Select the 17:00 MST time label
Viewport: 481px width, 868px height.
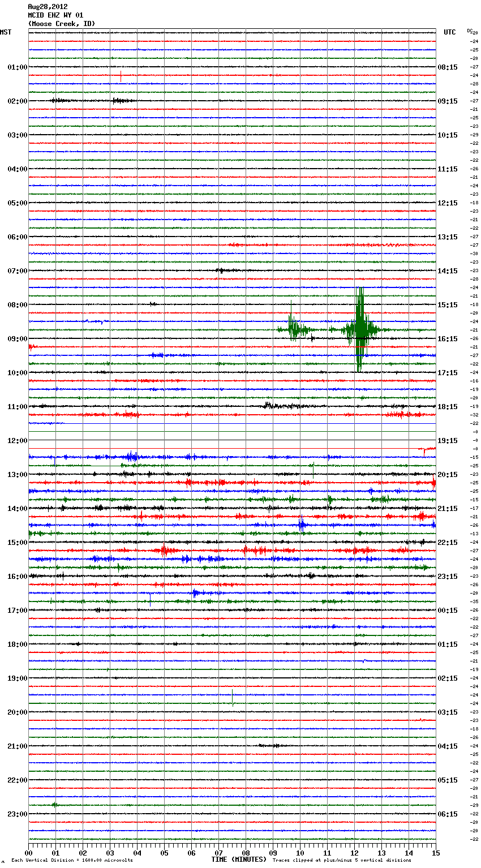[x=18, y=611]
